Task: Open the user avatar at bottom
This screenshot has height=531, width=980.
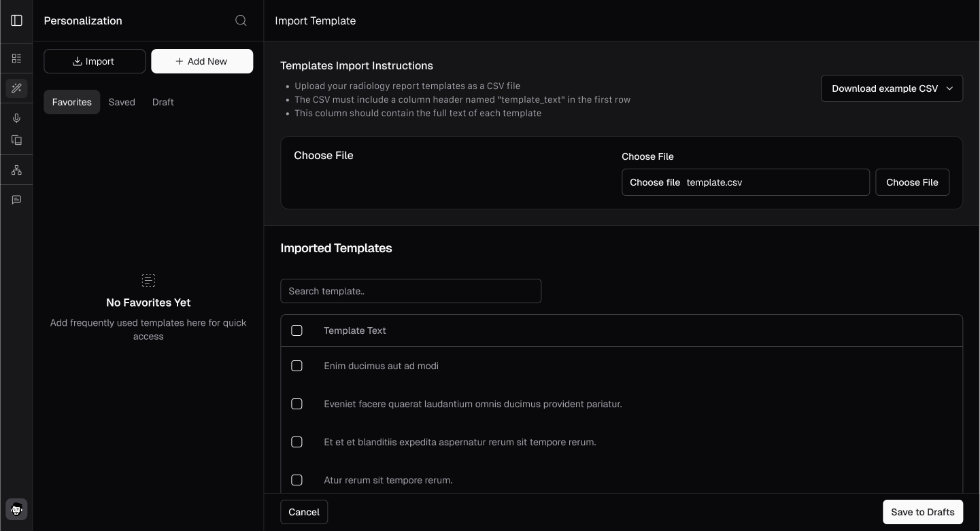Action: 16,509
